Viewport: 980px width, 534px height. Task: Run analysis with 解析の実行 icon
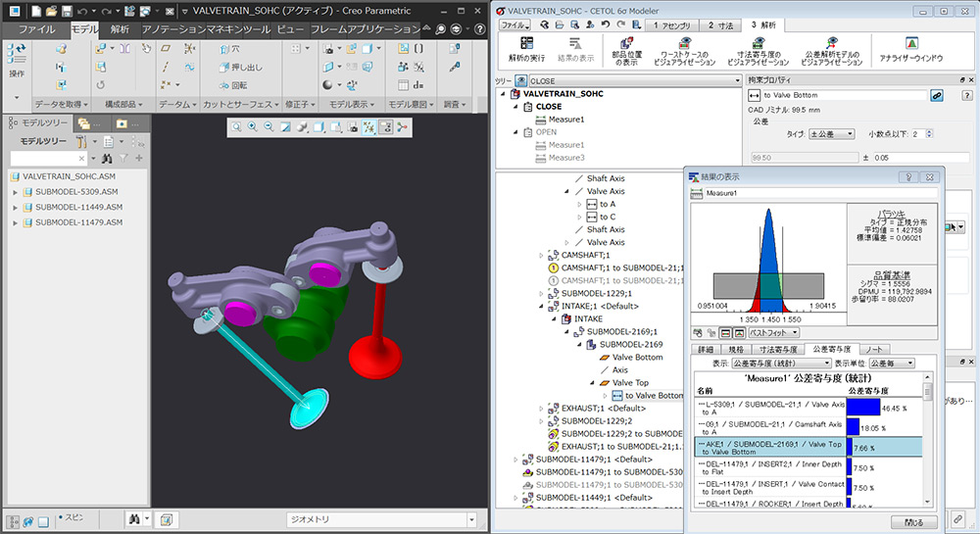point(526,49)
